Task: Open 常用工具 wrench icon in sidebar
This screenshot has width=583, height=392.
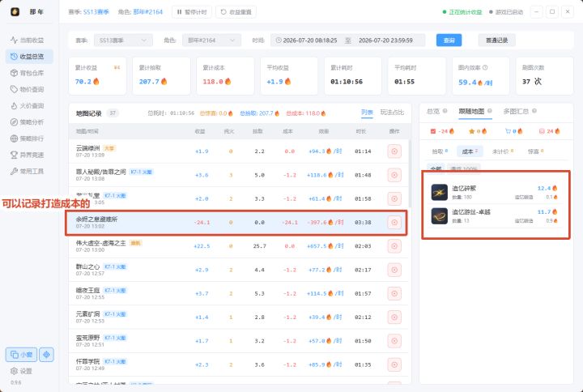Action: tap(14, 171)
